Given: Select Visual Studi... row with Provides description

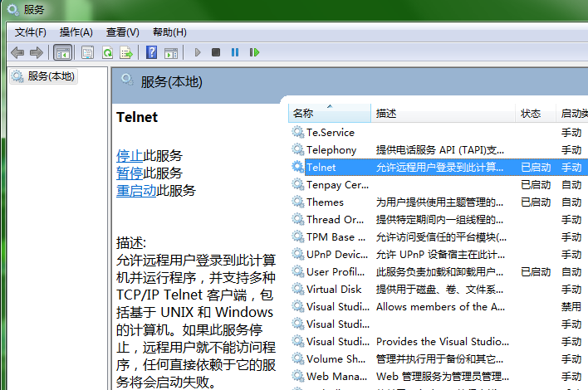Looking at the screenshot, I should [438, 341].
